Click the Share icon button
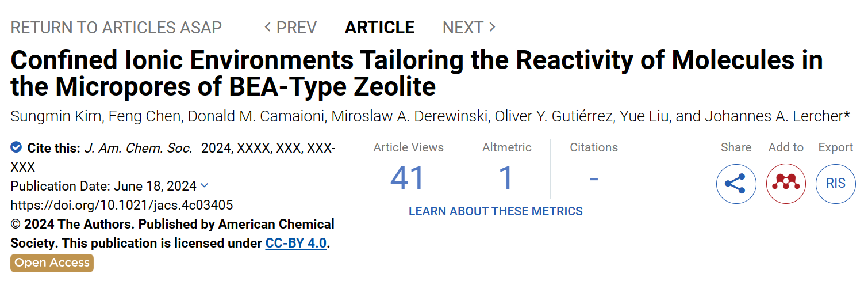Viewport: 868px width, 285px height. pos(736,184)
